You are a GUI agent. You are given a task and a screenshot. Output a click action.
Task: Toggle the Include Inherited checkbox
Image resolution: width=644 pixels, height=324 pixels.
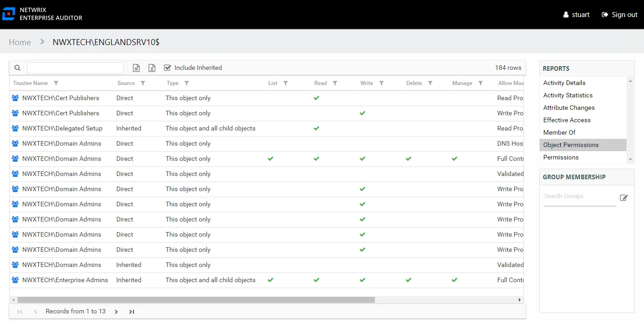(x=167, y=68)
